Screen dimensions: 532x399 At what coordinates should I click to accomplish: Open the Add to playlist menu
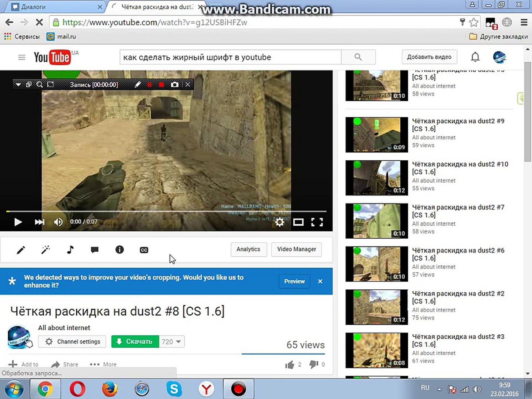point(23,364)
